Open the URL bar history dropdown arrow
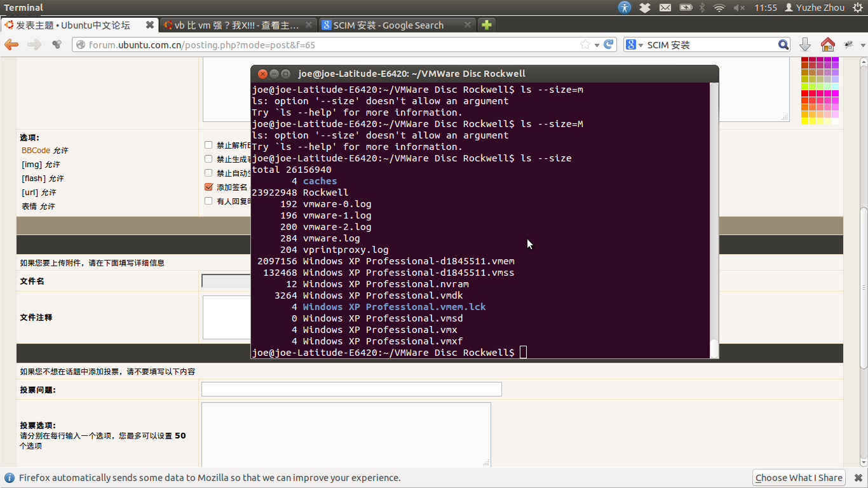Screen dimensions: 868x488 597,45
